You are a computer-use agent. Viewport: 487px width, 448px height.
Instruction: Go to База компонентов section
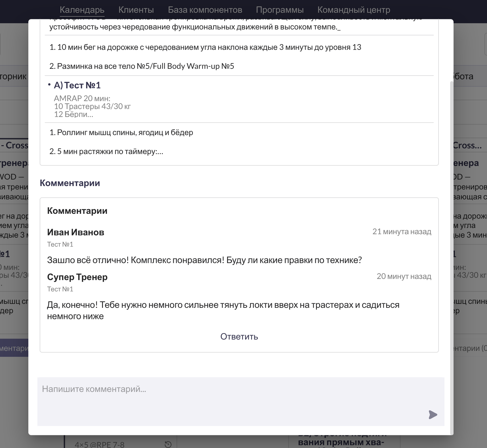[x=205, y=10]
